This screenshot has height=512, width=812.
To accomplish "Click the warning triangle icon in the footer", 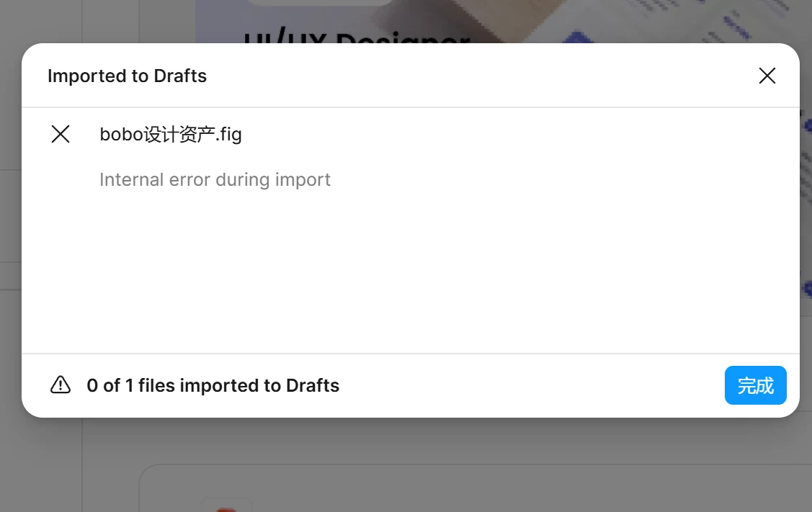I will coord(61,385).
